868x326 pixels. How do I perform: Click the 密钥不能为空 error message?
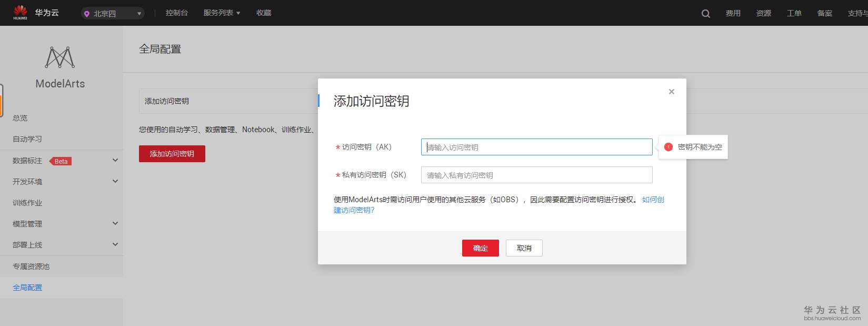(700, 147)
